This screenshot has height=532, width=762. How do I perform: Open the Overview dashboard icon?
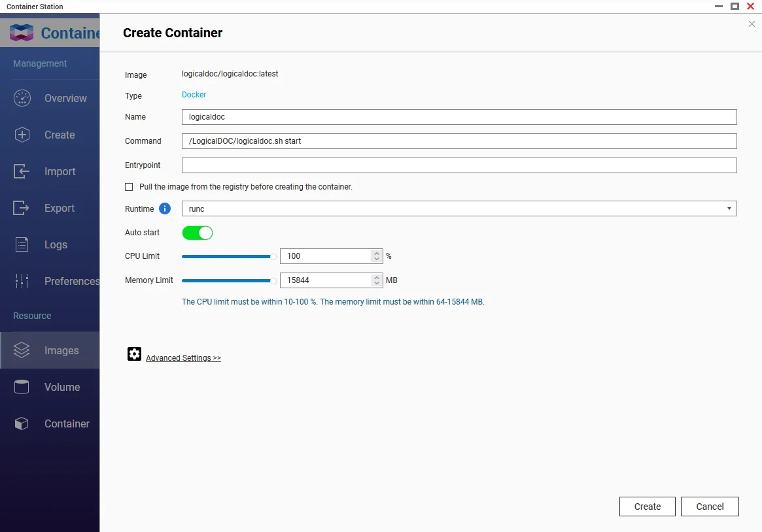click(22, 98)
